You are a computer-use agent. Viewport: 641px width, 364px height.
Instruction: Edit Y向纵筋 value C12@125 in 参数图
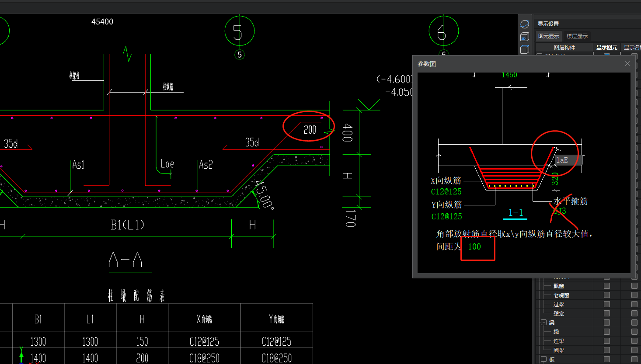[446, 216]
